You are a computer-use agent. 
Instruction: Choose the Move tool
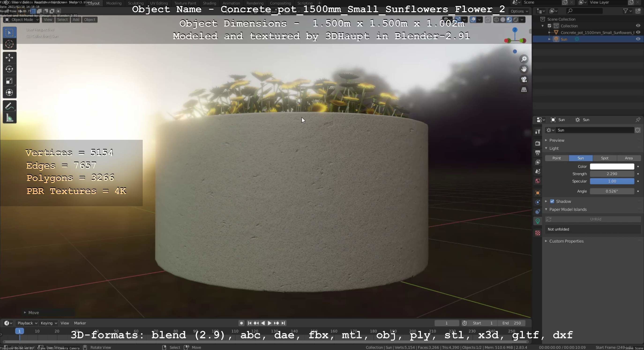tap(10, 58)
